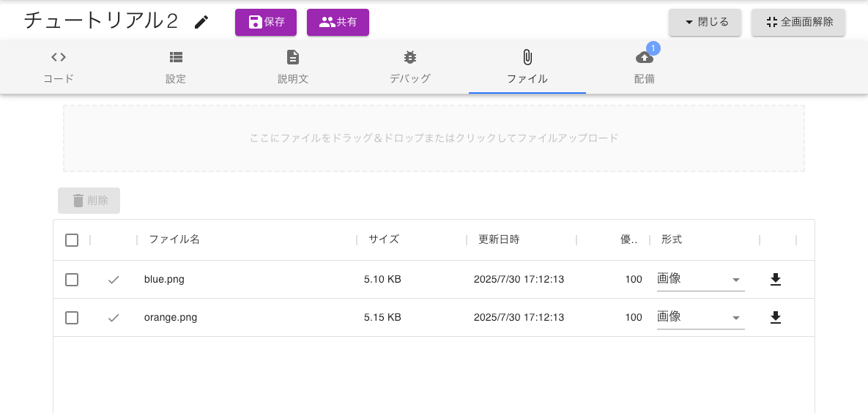Tick the checkbox for blue.png

[x=72, y=279]
